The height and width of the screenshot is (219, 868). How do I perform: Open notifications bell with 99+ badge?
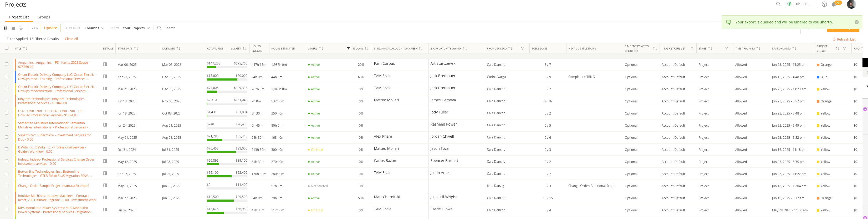point(834,4)
